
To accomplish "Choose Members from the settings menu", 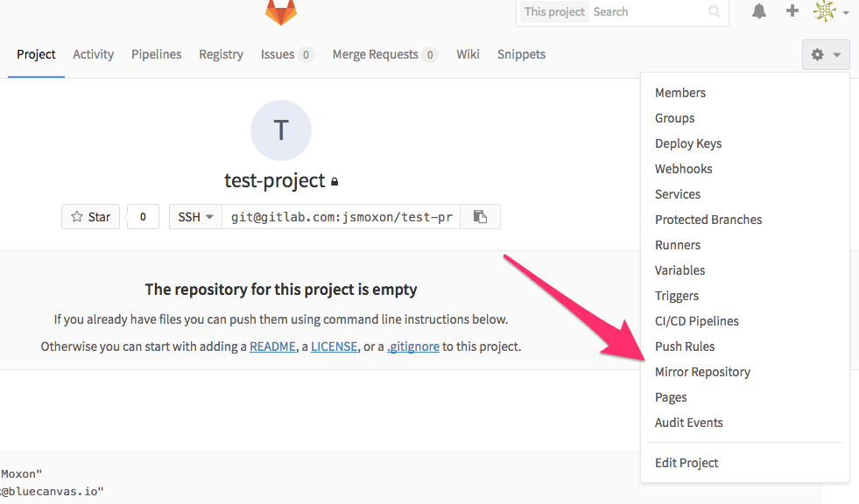I will 679,92.
